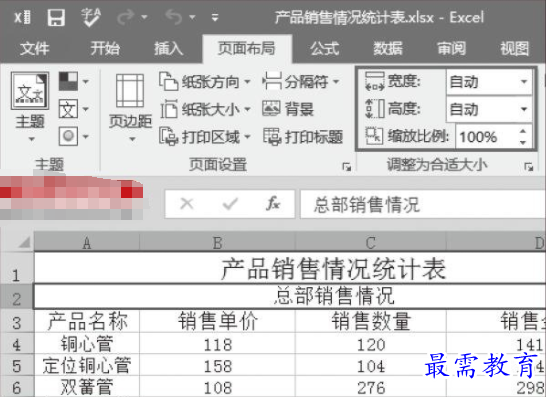Open the 主题 themes gallery
Viewport: 546px width, 397px height.
point(30,107)
